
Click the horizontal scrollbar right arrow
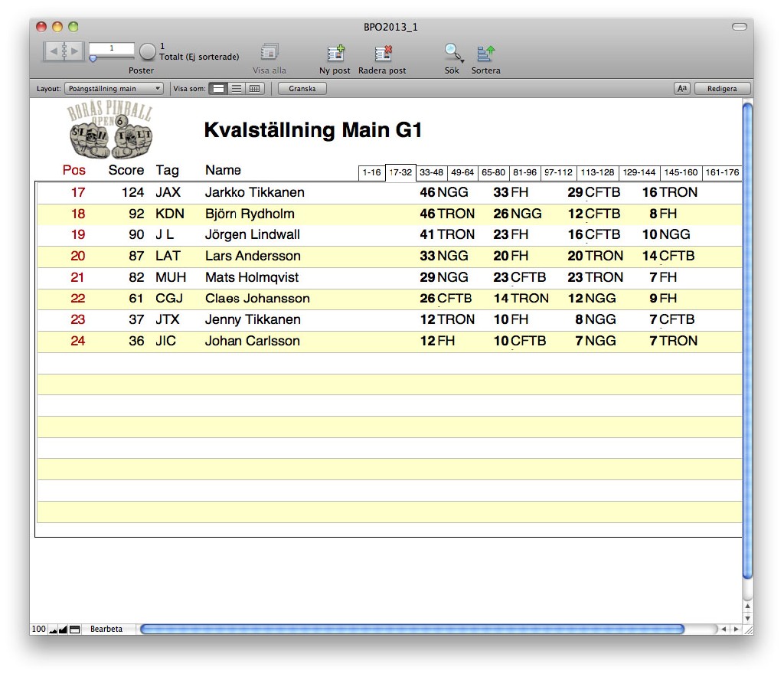(736, 629)
